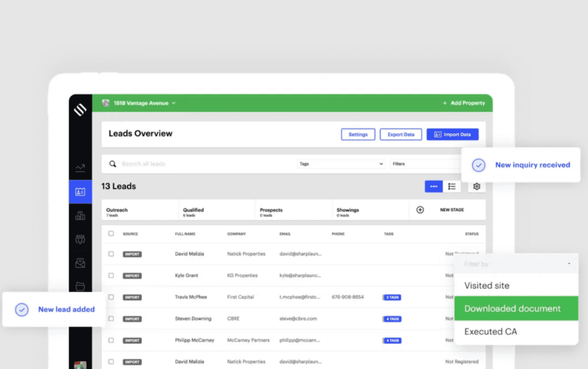The width and height of the screenshot is (588, 369).
Task: Open the team people sidebar icon
Action: coord(80,239)
